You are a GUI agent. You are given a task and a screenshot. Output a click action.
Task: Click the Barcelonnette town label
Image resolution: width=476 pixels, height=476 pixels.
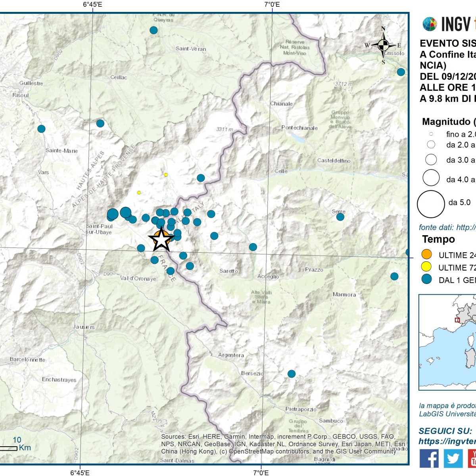[28, 360]
